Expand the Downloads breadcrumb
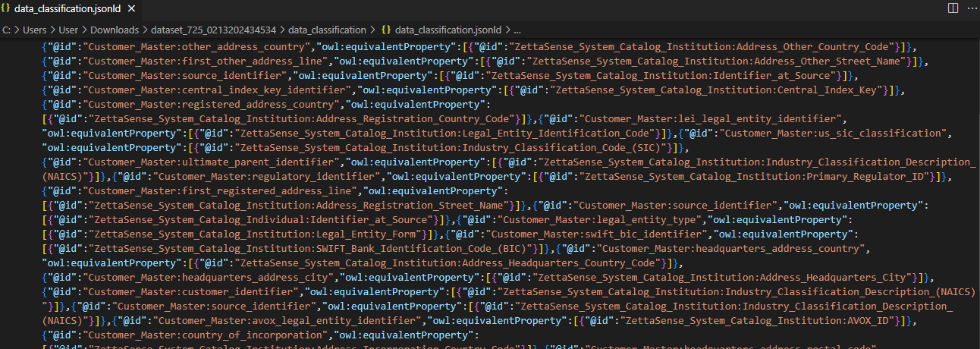Screen dimensions: 980x349 [115, 30]
